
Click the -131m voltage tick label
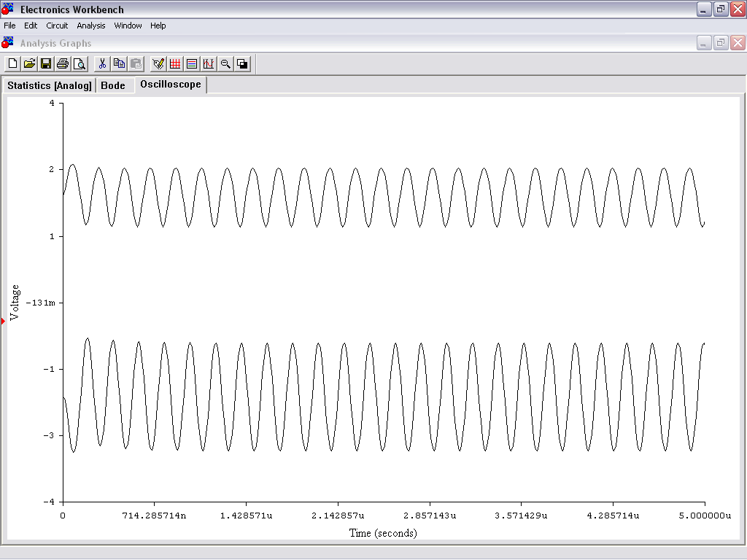(x=41, y=303)
